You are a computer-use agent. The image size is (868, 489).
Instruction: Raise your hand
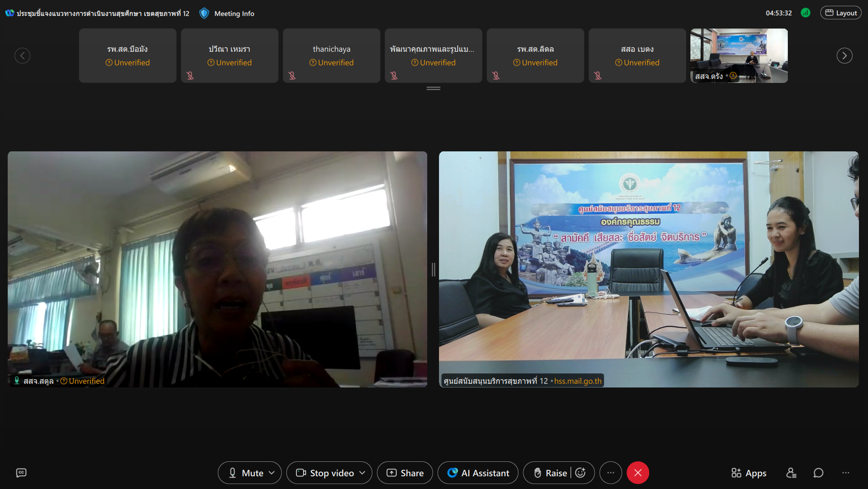[550, 473]
